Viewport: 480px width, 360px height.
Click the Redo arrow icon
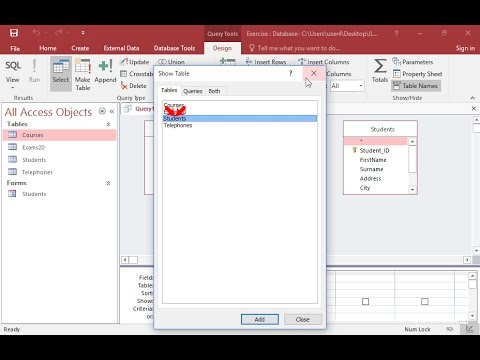coord(59,33)
